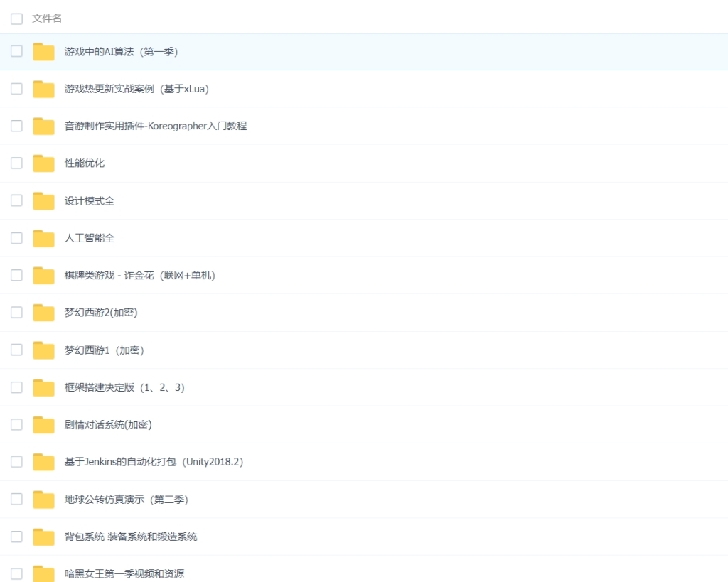Check the box next to 梦幻西游1（加密）
This screenshot has height=582, width=728.
pyautogui.click(x=16, y=350)
